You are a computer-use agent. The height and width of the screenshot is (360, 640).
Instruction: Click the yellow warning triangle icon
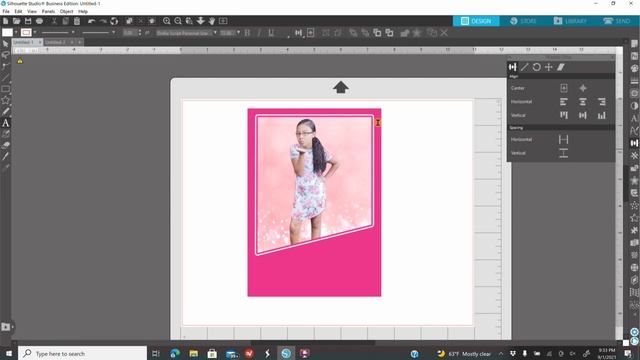pos(20,61)
